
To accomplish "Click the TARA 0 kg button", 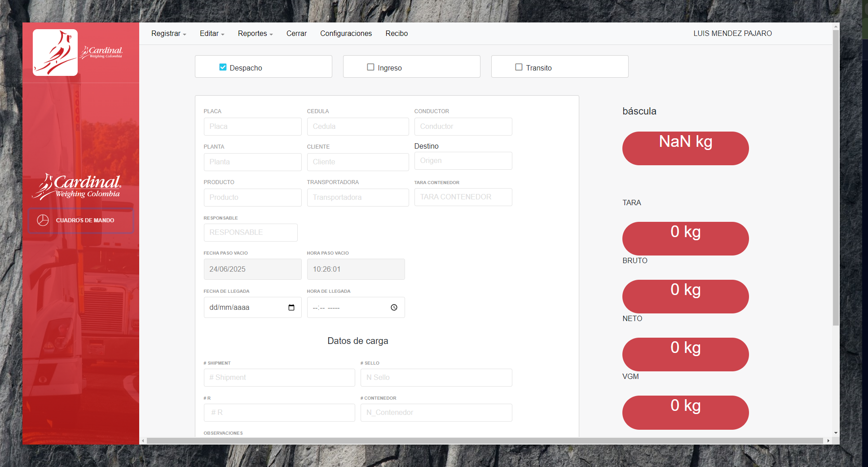I will click(x=685, y=238).
